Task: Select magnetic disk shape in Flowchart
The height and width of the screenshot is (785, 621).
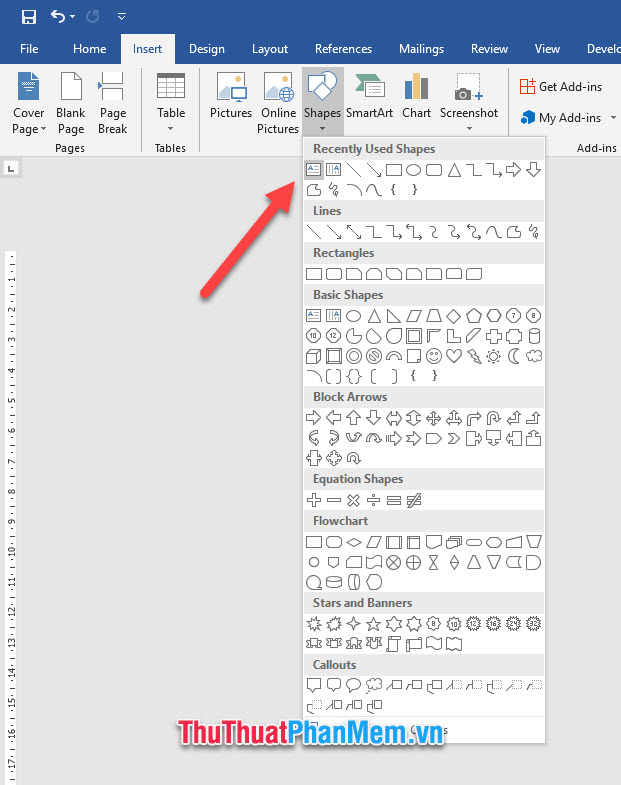Action: (334, 582)
